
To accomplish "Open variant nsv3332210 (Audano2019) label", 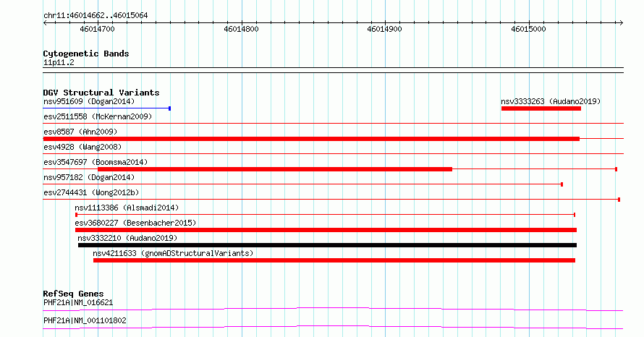I will click(127, 238).
